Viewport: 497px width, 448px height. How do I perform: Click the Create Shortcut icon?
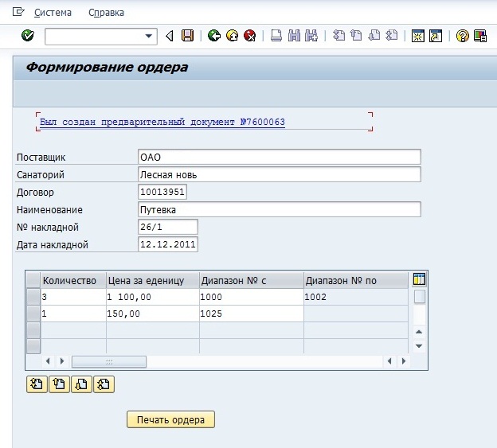436,36
